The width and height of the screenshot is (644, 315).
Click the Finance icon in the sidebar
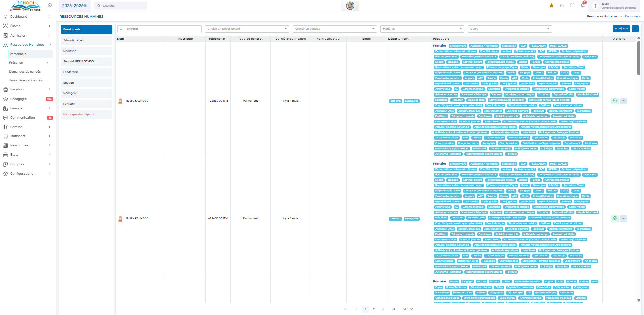click(x=5, y=108)
